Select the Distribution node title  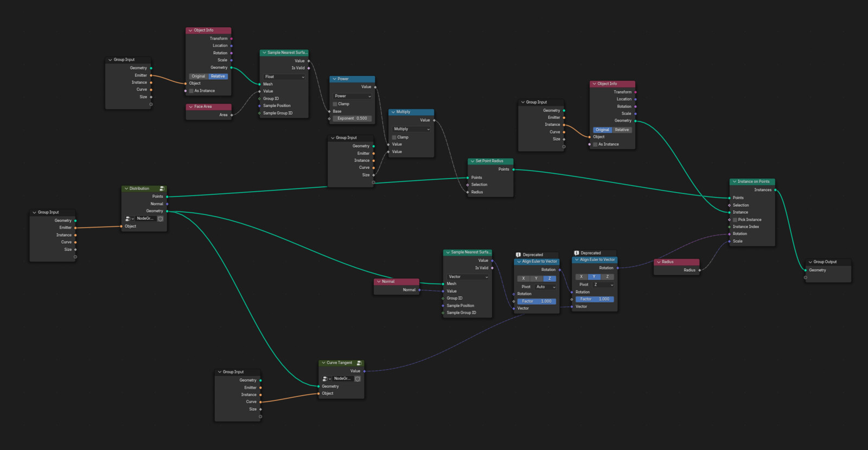(x=139, y=189)
